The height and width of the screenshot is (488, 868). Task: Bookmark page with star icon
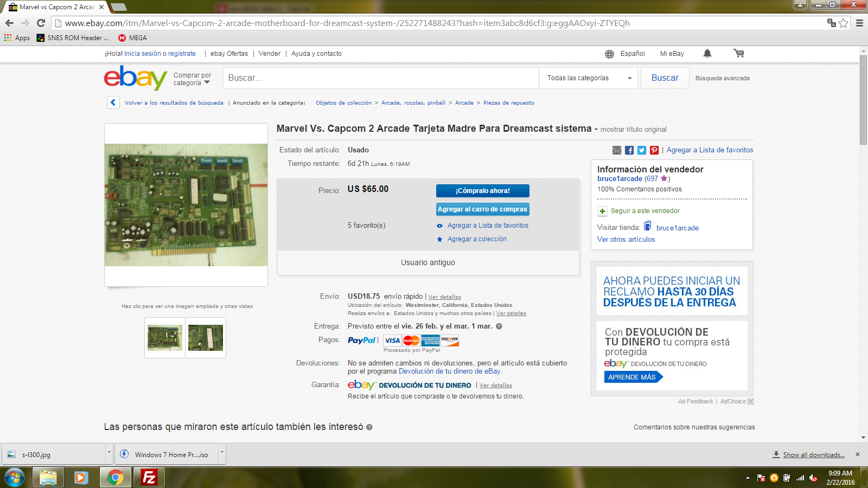843,23
